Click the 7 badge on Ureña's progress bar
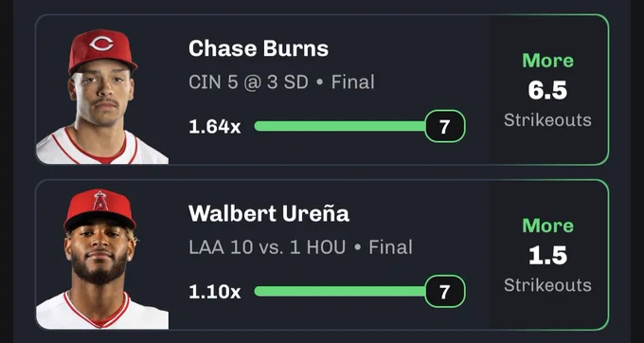Image resolution: width=644 pixels, height=343 pixels. [445, 291]
